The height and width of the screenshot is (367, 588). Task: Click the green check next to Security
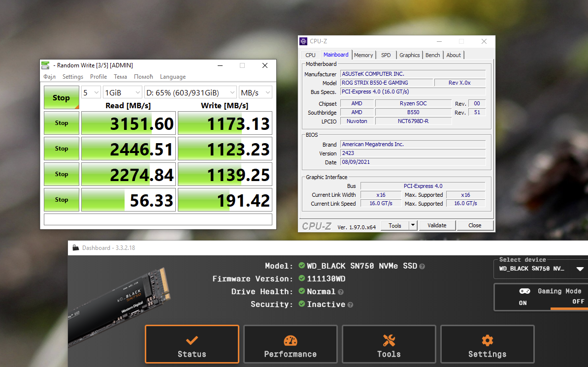pos(301,304)
